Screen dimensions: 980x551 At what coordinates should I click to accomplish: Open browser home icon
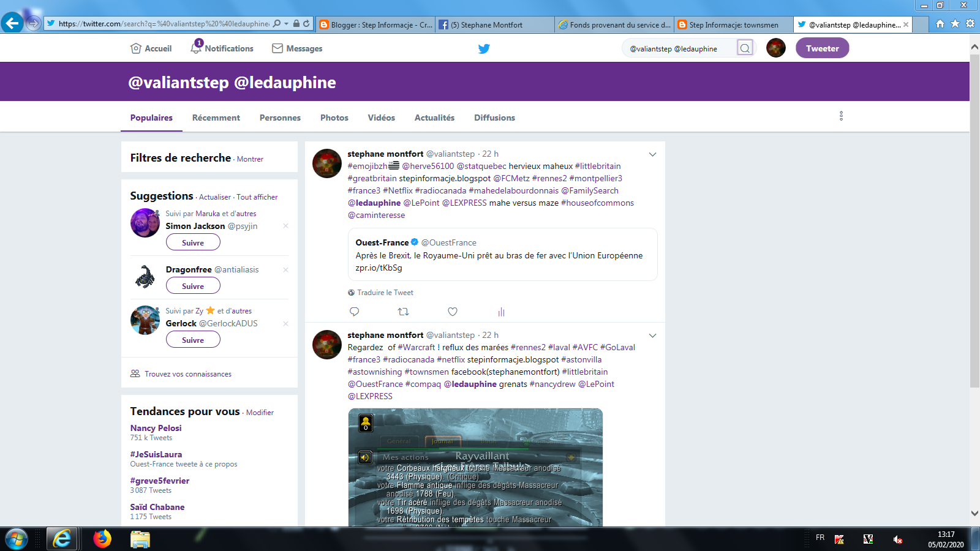tap(940, 24)
